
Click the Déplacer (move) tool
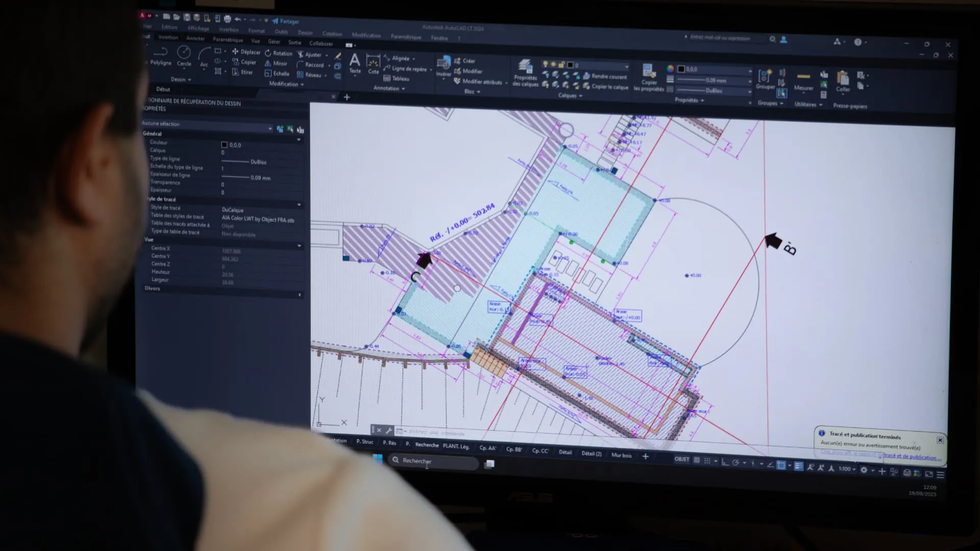(246, 52)
